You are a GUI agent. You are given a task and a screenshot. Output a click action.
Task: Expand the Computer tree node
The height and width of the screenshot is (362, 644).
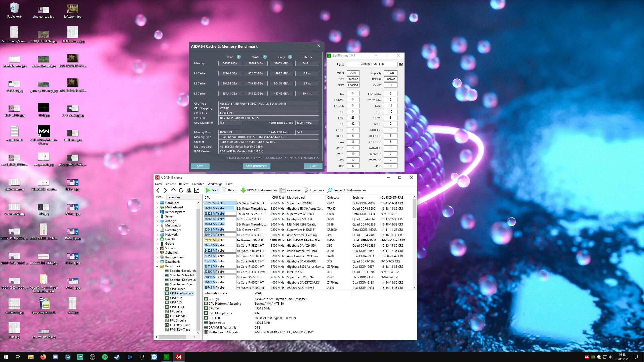click(x=157, y=203)
